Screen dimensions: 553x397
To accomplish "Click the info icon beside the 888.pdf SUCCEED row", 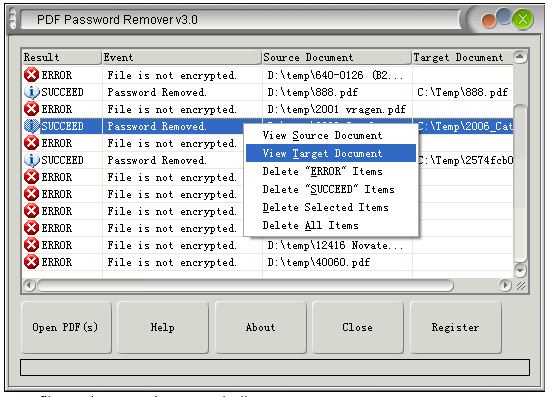I will coord(31,92).
